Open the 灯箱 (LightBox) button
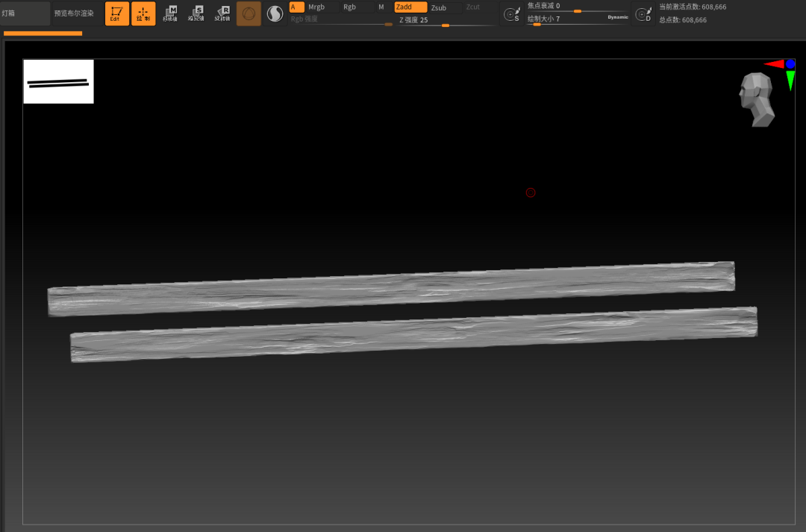Screen dimensions: 806x532 click(24, 13)
